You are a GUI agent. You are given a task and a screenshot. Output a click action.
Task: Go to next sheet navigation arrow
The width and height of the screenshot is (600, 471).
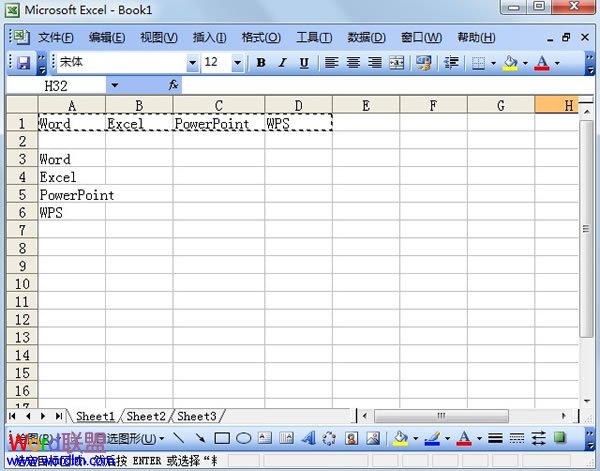pos(43,416)
